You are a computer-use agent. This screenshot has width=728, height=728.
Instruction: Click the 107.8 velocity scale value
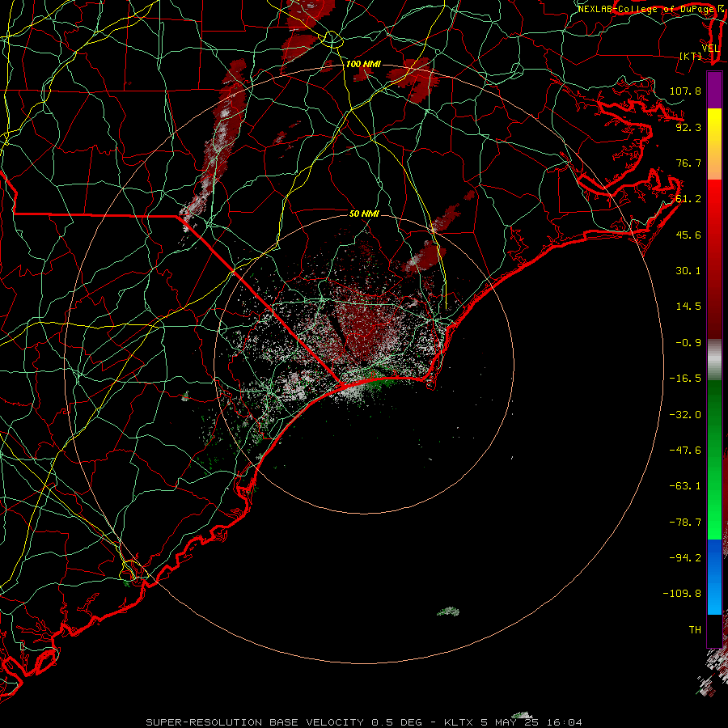coord(685,91)
